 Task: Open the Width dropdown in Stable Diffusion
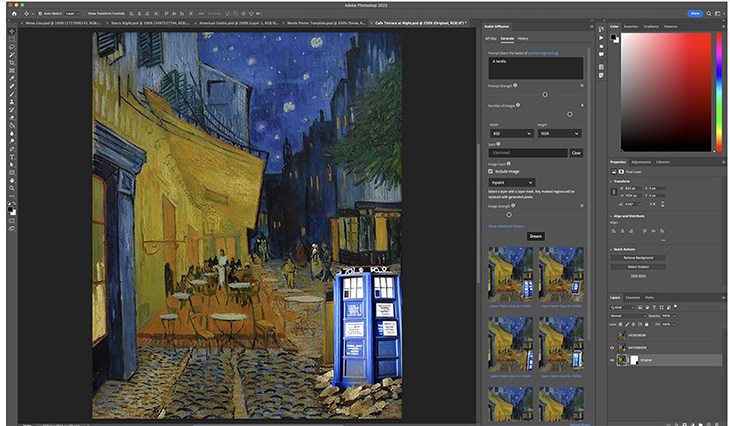click(x=511, y=134)
